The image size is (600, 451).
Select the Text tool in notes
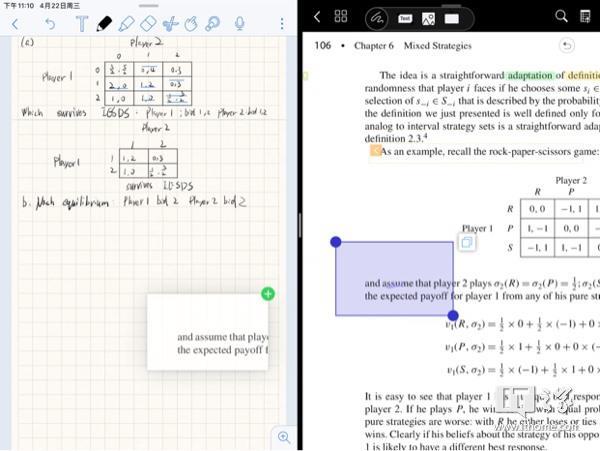pos(82,24)
